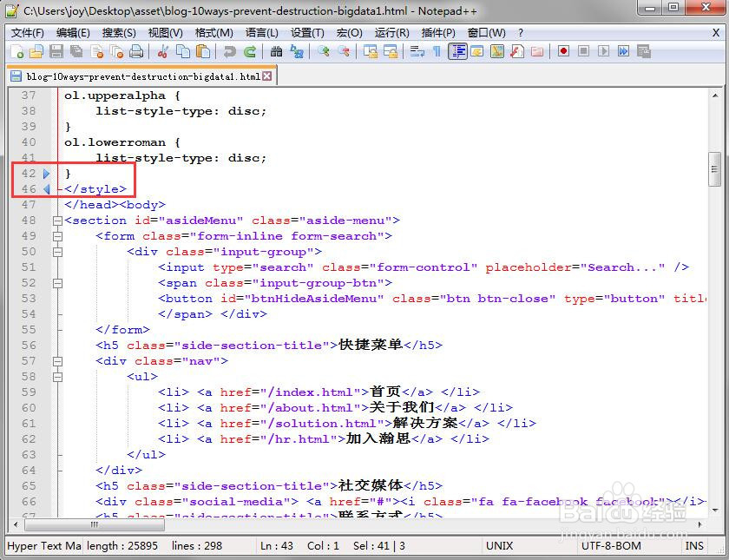Click the Undo arrow icon

tap(230, 51)
